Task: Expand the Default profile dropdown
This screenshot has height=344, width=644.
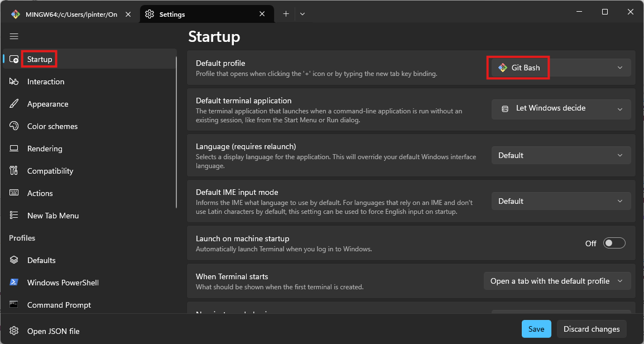Action: (x=561, y=68)
